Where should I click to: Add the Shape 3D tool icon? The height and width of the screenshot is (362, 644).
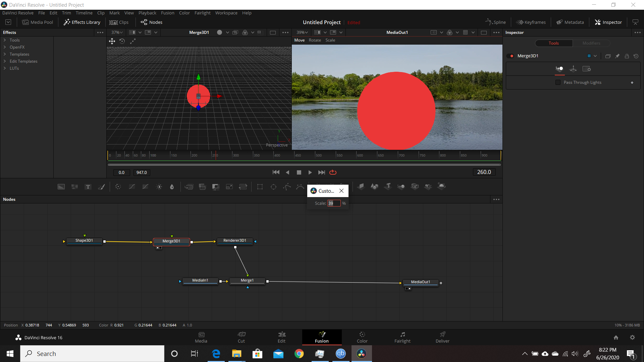click(374, 186)
